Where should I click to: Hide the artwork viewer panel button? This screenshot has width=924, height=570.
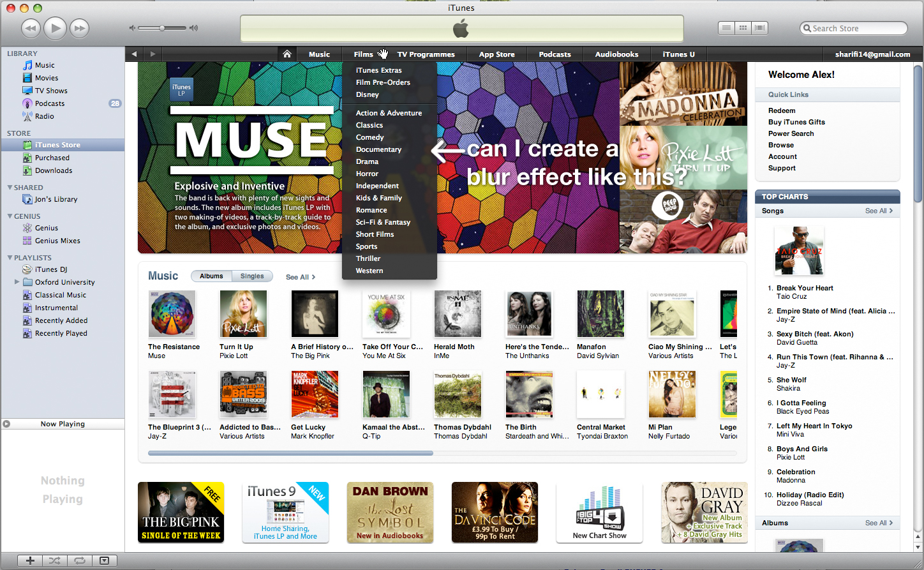(x=104, y=560)
